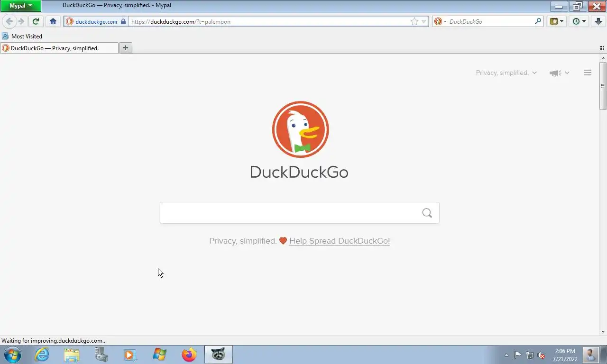
Task: Open the address bar history dropdown arrow
Action: click(424, 21)
